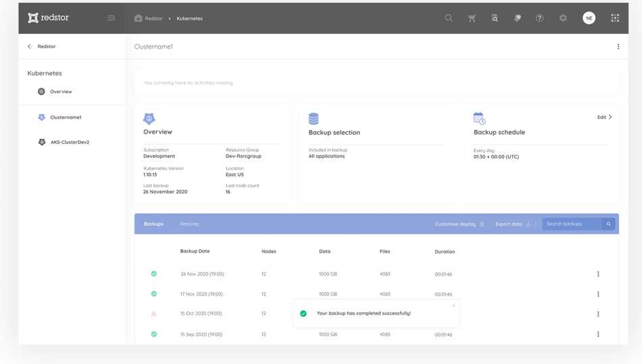The width and height of the screenshot is (642, 364).
Task: Open the shopping cart icon
Action: [472, 18]
